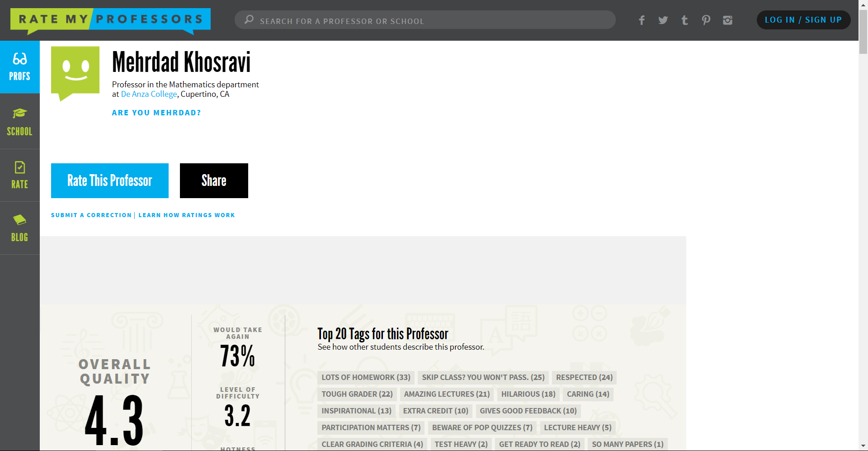Click the 4.3 overall quality score
This screenshot has width=868, height=451.
pyautogui.click(x=114, y=421)
